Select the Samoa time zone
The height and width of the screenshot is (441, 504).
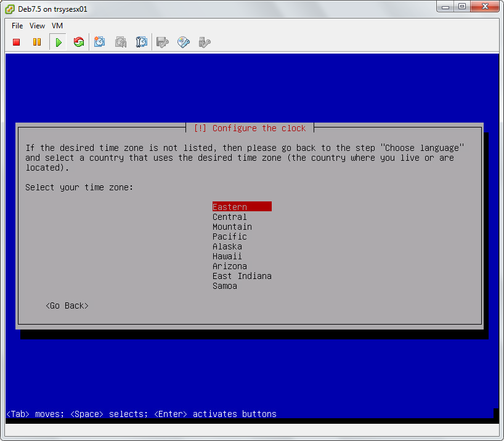click(x=225, y=286)
